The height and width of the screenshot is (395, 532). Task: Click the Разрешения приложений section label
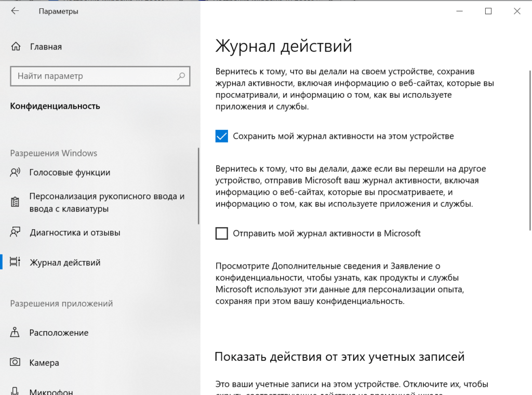click(61, 304)
